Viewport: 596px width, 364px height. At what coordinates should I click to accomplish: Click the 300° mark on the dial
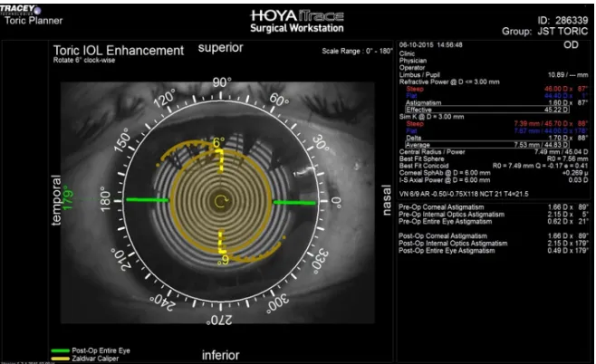(x=277, y=304)
